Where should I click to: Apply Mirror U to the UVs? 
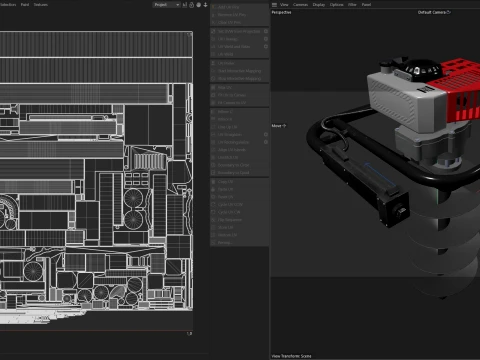[239, 112]
